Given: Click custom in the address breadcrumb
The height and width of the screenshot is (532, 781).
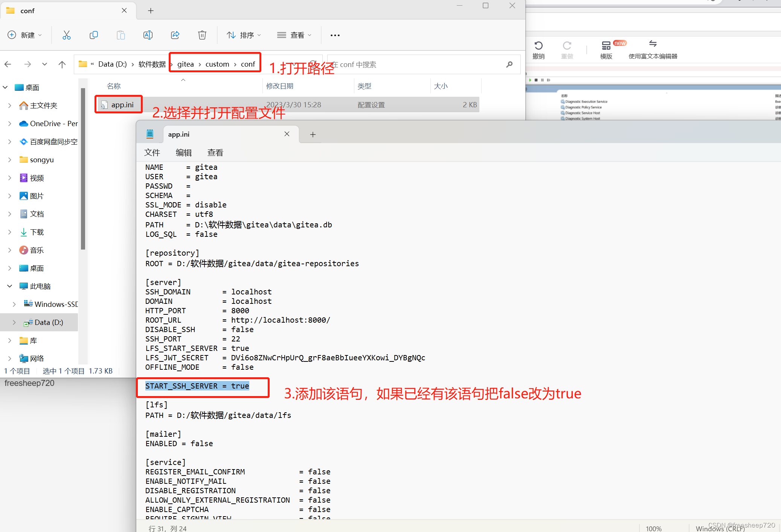Looking at the screenshot, I should (217, 64).
